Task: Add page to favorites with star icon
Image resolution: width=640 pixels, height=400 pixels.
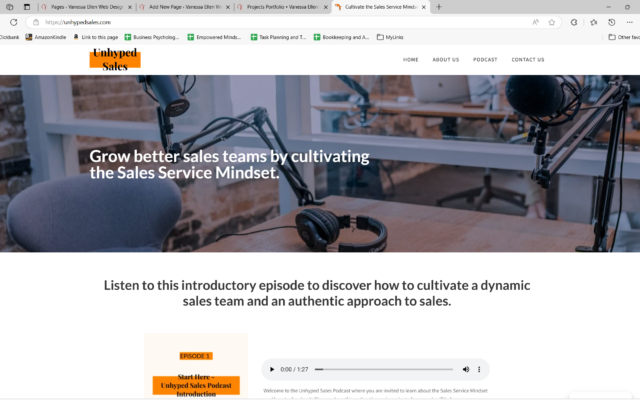Action: (552, 22)
